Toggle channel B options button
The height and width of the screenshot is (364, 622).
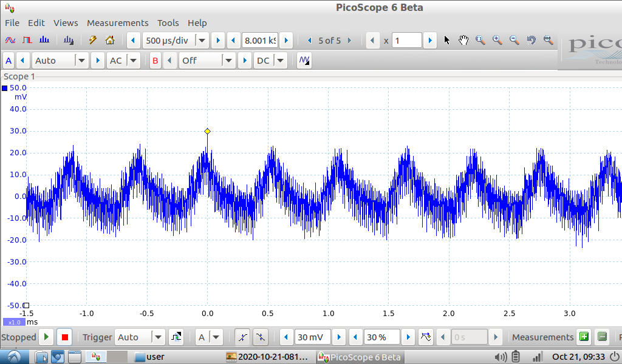tap(155, 61)
